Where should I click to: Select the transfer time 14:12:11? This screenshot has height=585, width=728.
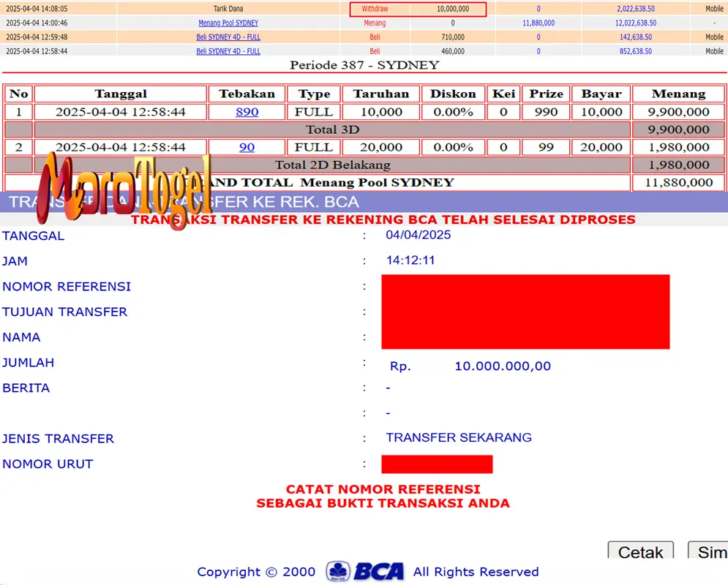click(x=410, y=260)
